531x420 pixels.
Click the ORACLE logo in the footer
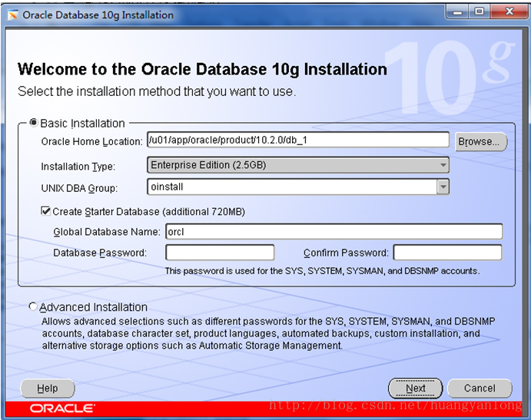[x=62, y=408]
